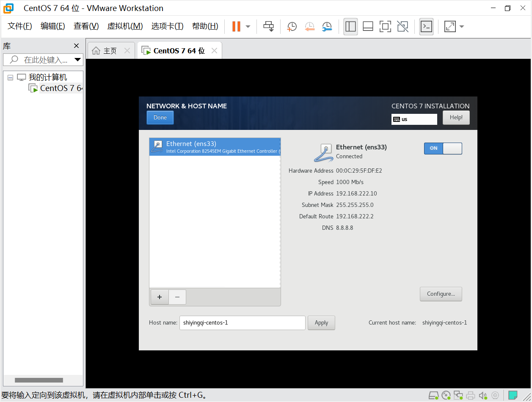Select Ethernet (ens33) in device list
Viewport: 532px width, 402px height.
coord(215,147)
